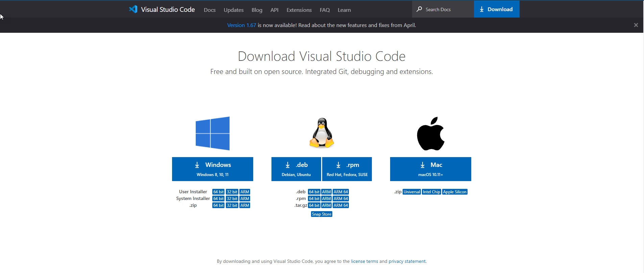The height and width of the screenshot is (273, 644).
Task: Select Linux .rpm 64 bit
Action: (314, 198)
